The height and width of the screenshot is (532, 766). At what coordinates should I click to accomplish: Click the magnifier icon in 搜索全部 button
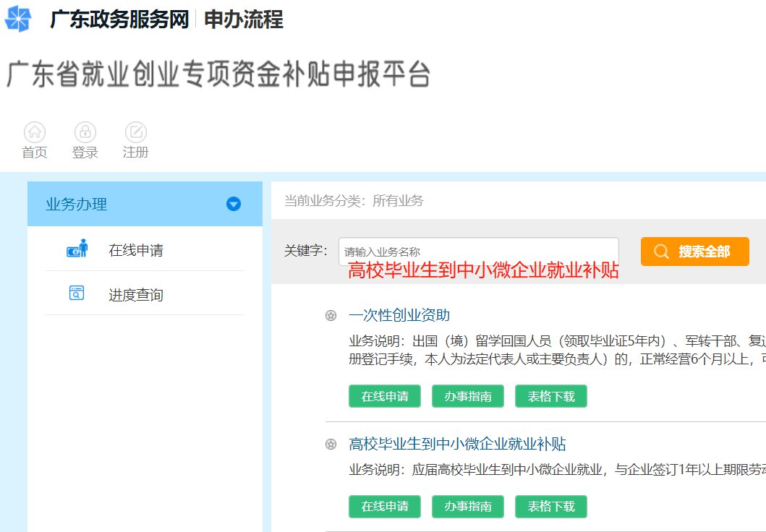click(661, 252)
